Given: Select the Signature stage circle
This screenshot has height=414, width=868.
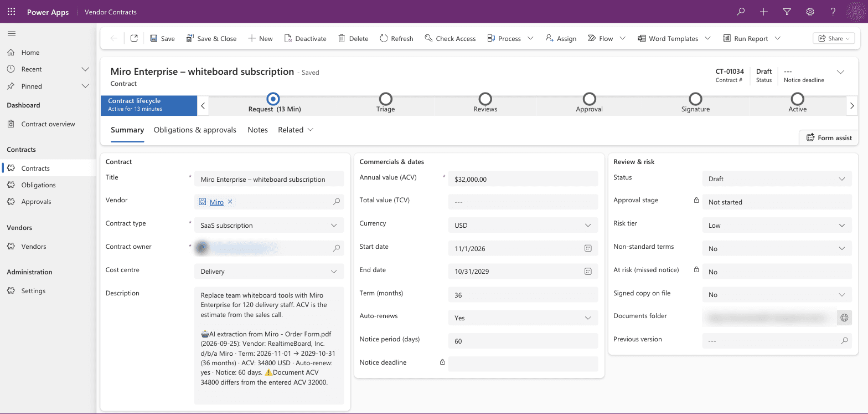Looking at the screenshot, I should pyautogui.click(x=695, y=99).
